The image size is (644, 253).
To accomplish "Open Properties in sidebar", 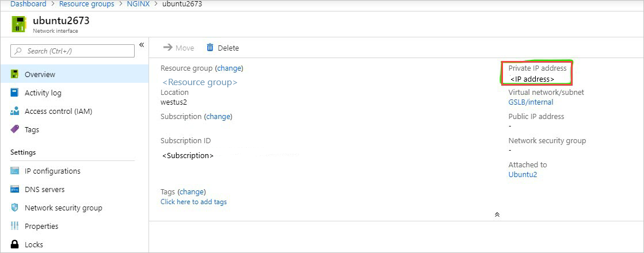I will pos(74,226).
